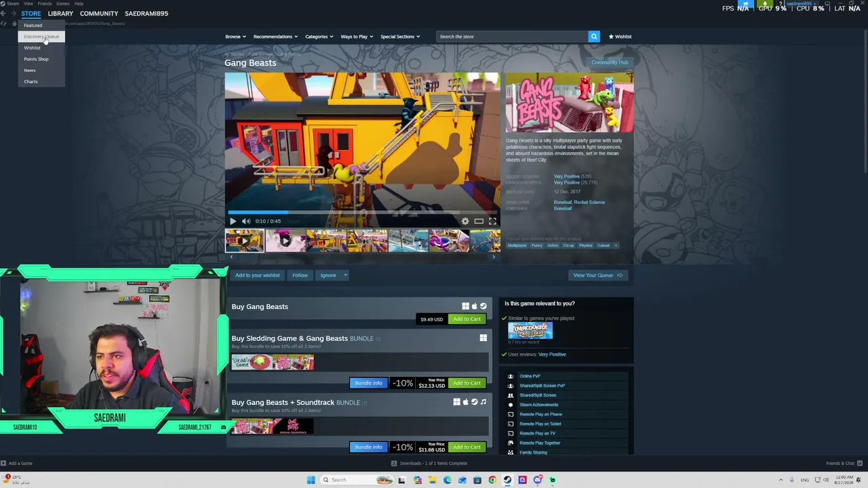Image resolution: width=868 pixels, height=488 pixels.
Task: Click the Physics tag
Action: tap(586, 245)
